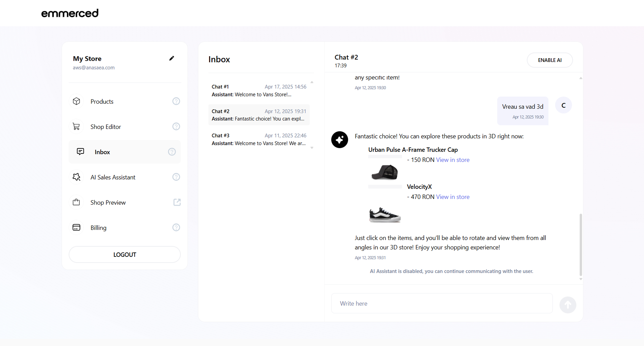644x346 pixels.
Task: Enable AI for this chat
Action: tap(549, 60)
